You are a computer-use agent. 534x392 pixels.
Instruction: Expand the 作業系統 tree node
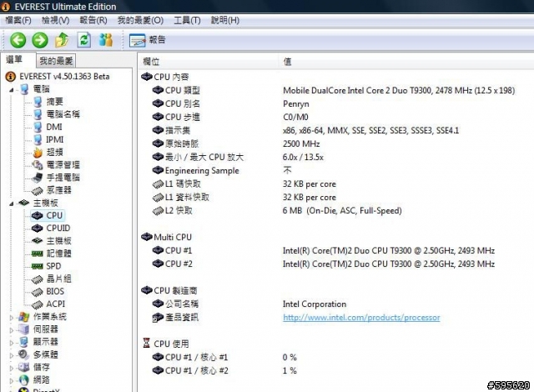pyautogui.click(x=12, y=317)
